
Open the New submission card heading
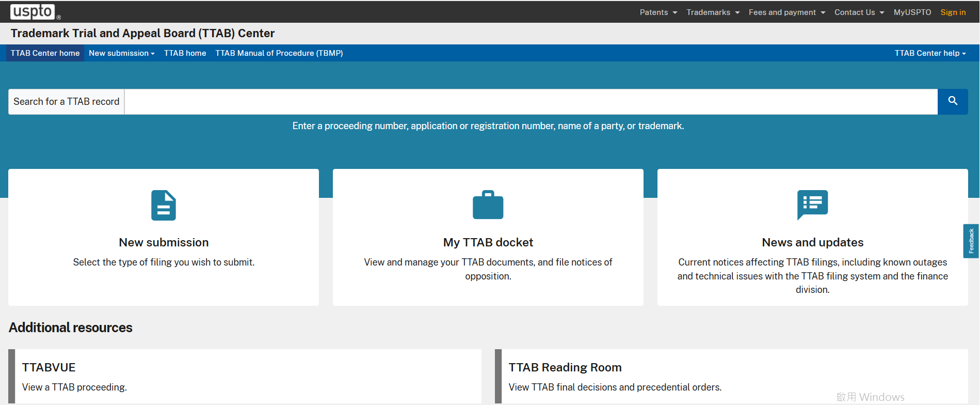pos(164,242)
